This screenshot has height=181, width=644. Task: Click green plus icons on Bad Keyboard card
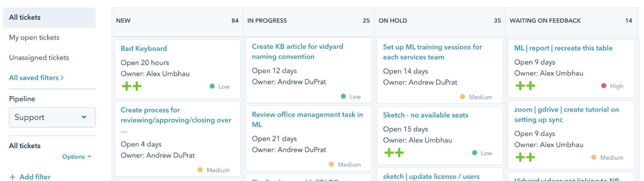coord(132,86)
